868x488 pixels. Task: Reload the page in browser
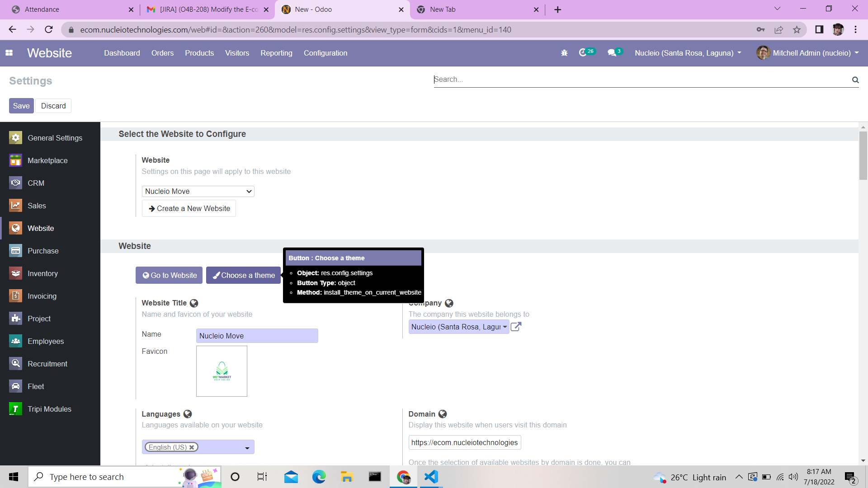49,30
